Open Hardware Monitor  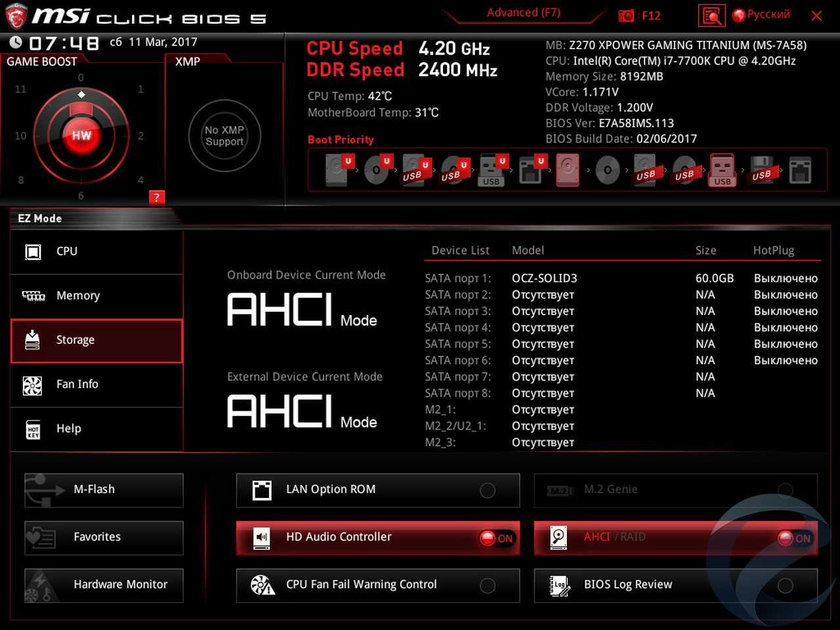tap(104, 585)
